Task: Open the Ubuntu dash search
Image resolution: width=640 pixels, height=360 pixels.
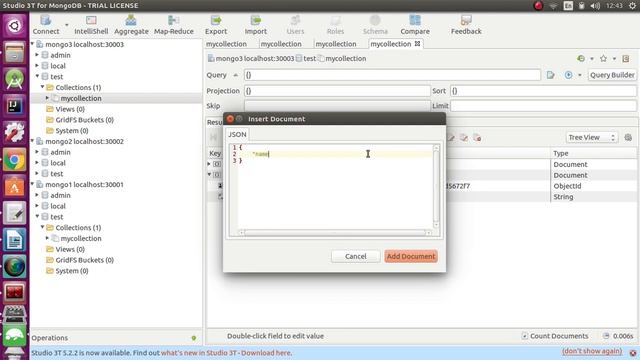Action: point(15,26)
